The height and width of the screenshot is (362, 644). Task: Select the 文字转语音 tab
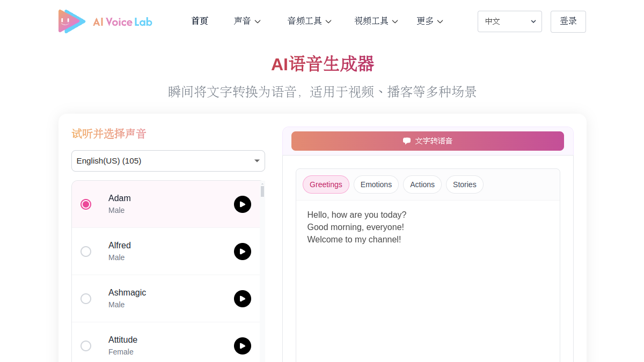(428, 141)
